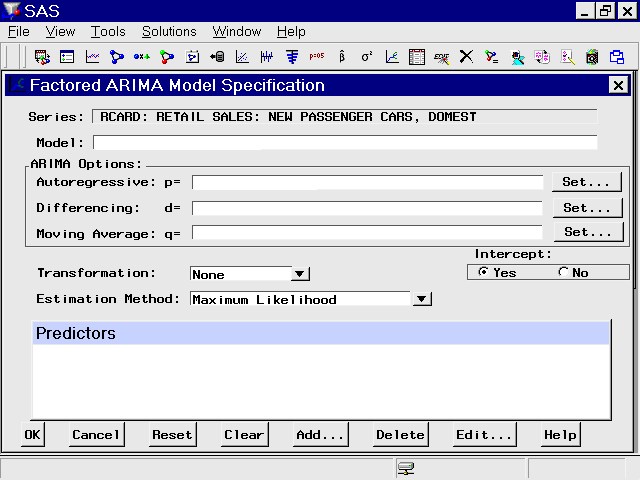640x480 pixels.
Task: Click the time series line plot icon
Action: tap(92, 57)
